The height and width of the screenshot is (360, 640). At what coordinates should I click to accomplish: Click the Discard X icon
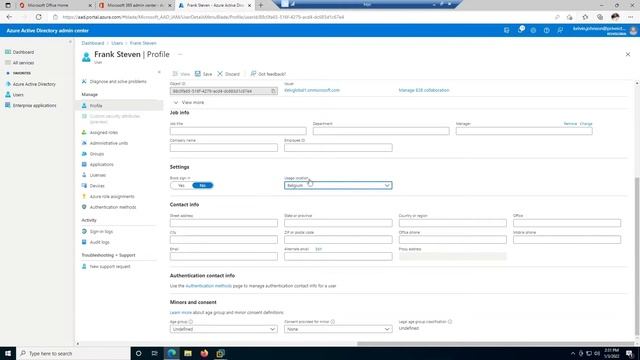coord(220,73)
